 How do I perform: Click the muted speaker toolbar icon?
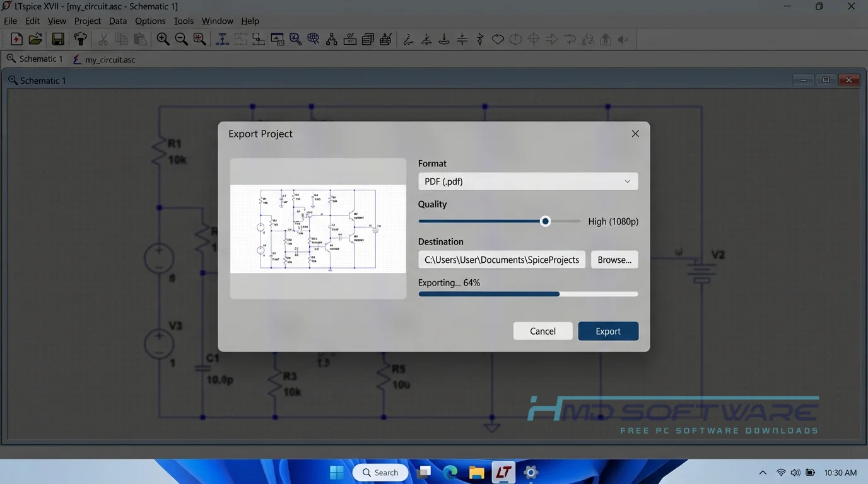tap(623, 39)
